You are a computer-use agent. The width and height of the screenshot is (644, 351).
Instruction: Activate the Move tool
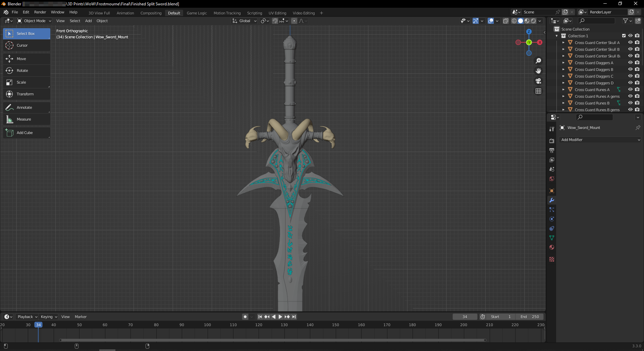[26, 59]
